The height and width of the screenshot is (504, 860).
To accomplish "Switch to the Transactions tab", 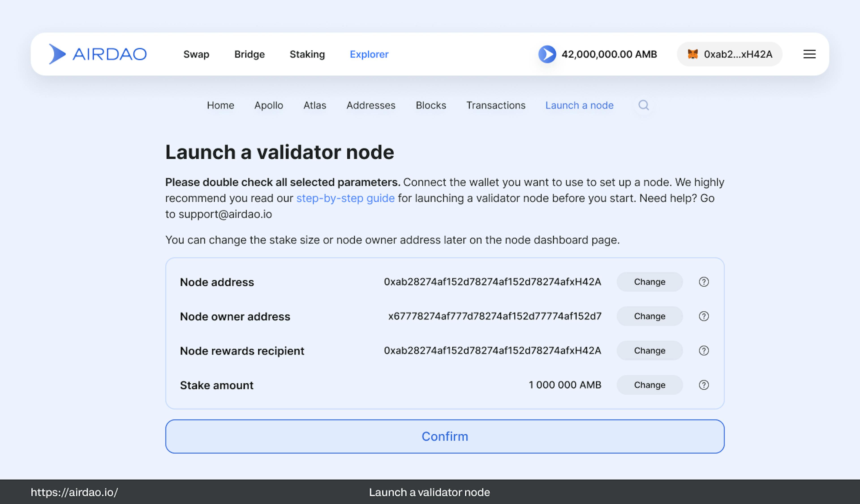I will point(496,105).
